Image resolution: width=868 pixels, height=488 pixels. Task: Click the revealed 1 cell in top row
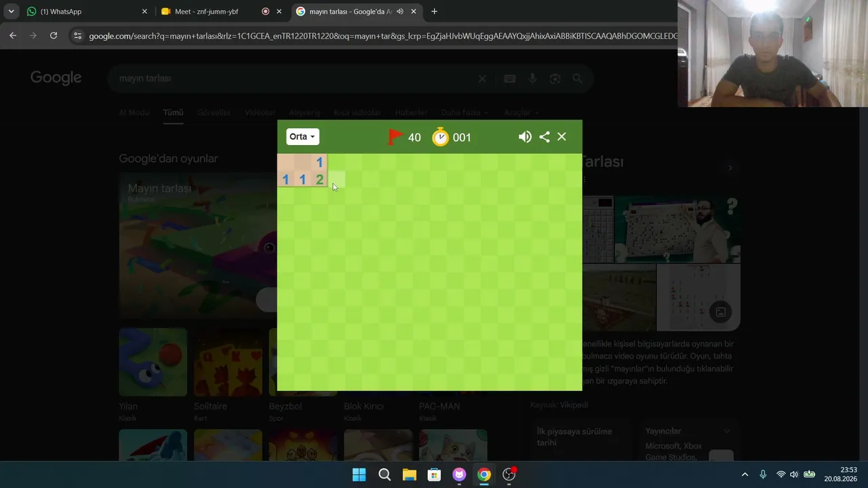(319, 163)
